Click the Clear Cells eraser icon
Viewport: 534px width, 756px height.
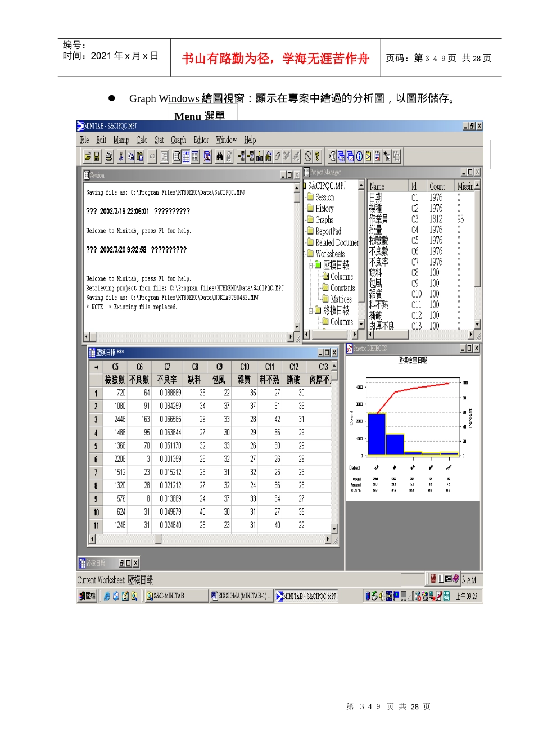(277, 156)
